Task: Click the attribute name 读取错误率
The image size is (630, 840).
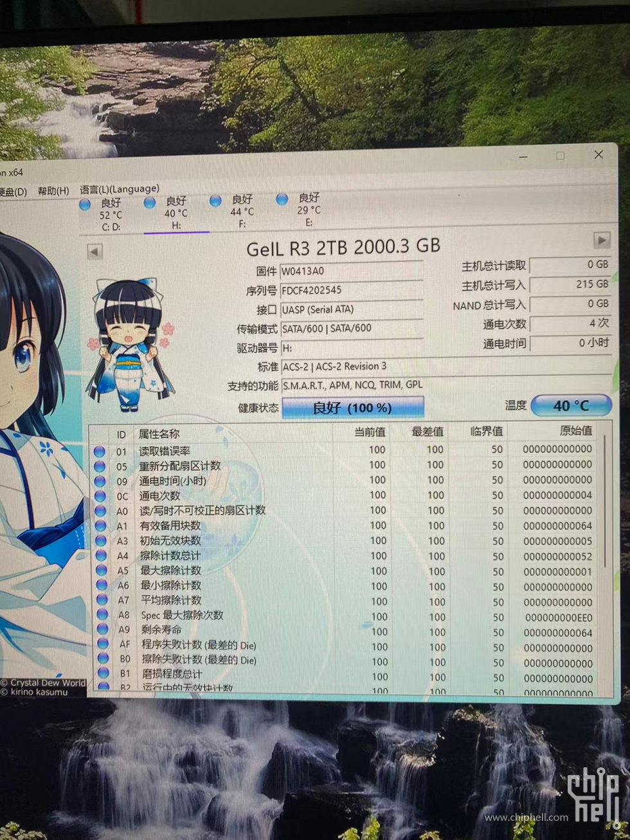Action: (x=165, y=451)
